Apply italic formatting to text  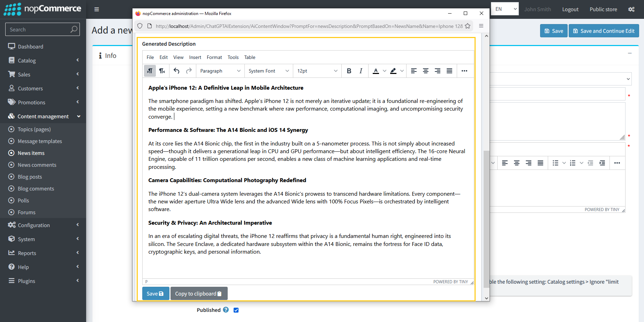point(361,71)
